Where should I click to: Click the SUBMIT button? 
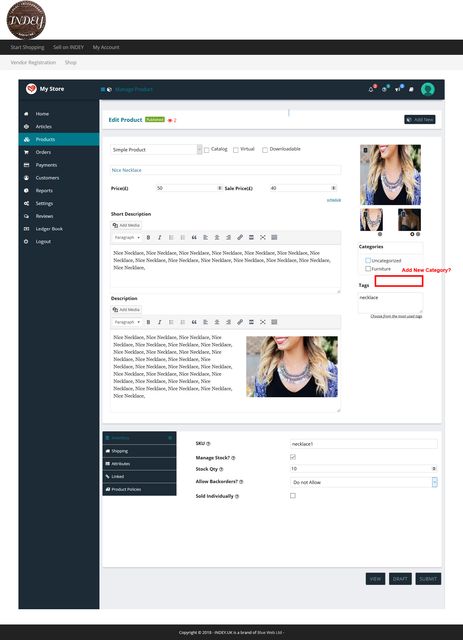pyautogui.click(x=428, y=579)
